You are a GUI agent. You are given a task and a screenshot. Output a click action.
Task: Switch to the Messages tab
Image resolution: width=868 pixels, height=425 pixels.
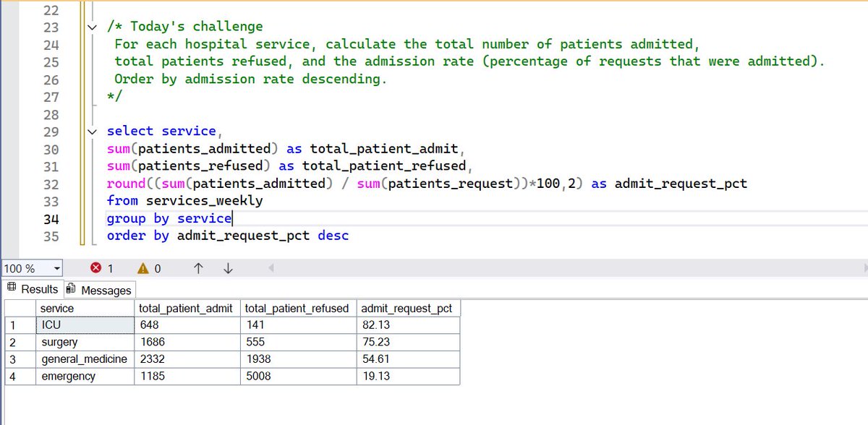pos(99,290)
